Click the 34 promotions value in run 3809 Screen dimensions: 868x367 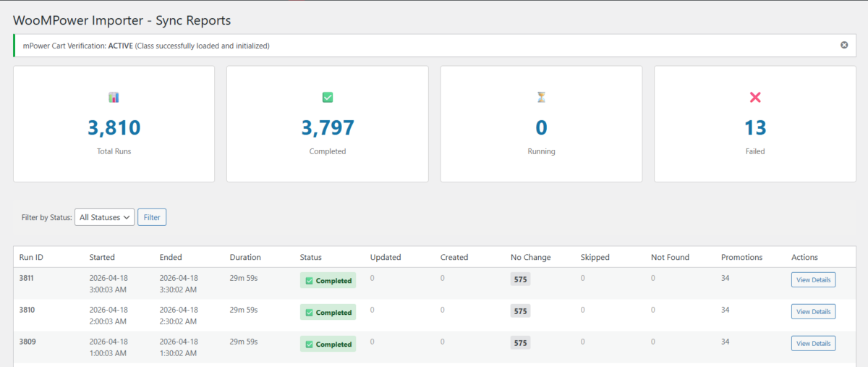726,342
